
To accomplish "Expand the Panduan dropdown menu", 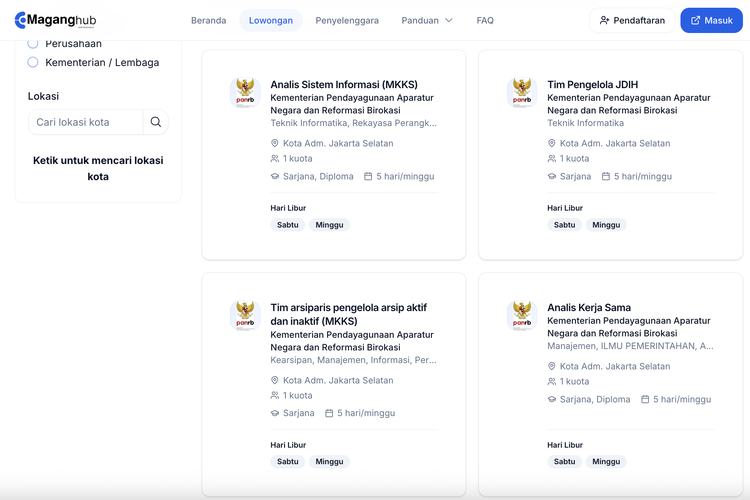I will click(x=427, y=21).
